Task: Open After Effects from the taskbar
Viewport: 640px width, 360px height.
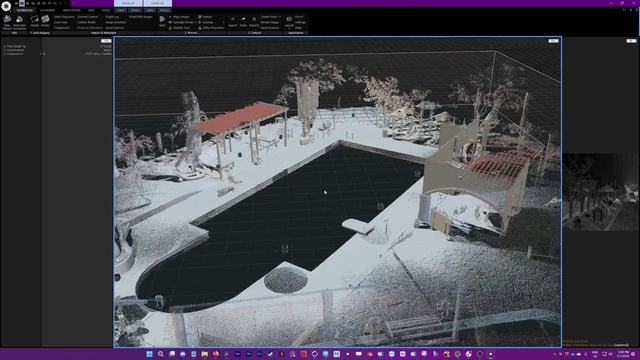Action: (x=238, y=354)
